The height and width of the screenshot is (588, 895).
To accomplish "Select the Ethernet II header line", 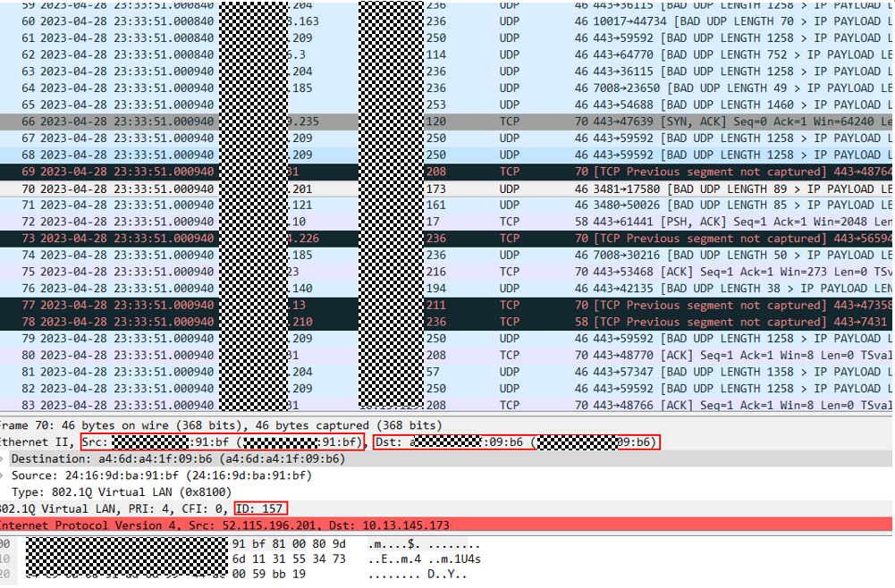I will pyautogui.click(x=36, y=442).
